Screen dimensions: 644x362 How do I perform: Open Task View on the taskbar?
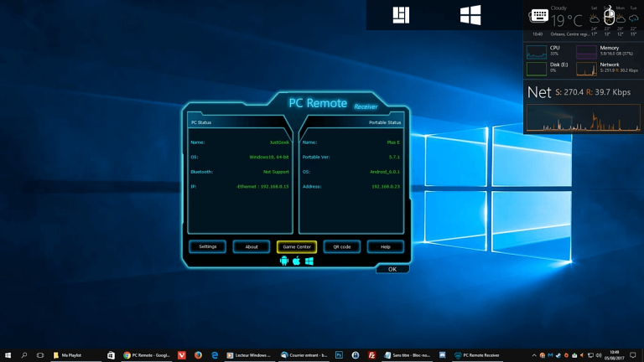[x=40, y=355]
